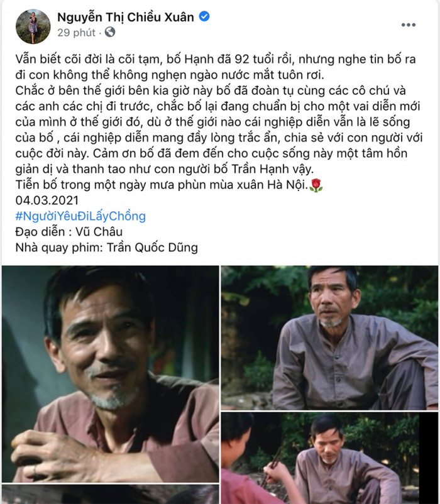Open the #NgườiYêuĐiLấyChồng hashtag

click(x=80, y=216)
